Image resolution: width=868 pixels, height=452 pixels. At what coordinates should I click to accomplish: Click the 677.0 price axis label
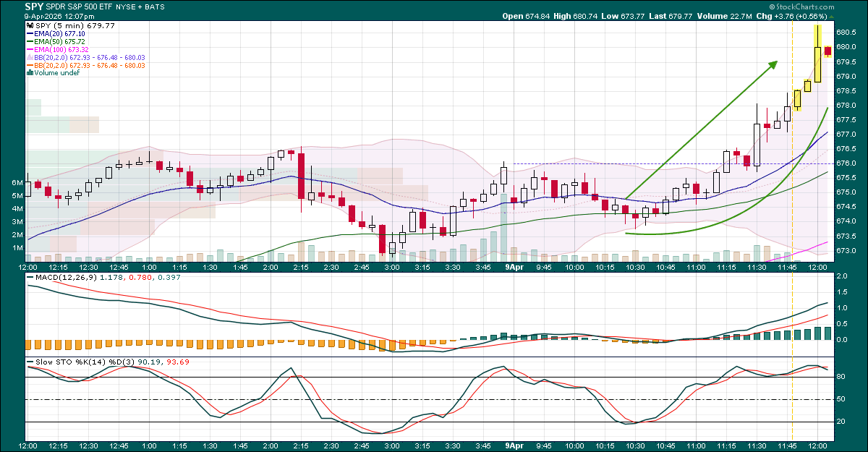pyautogui.click(x=846, y=135)
